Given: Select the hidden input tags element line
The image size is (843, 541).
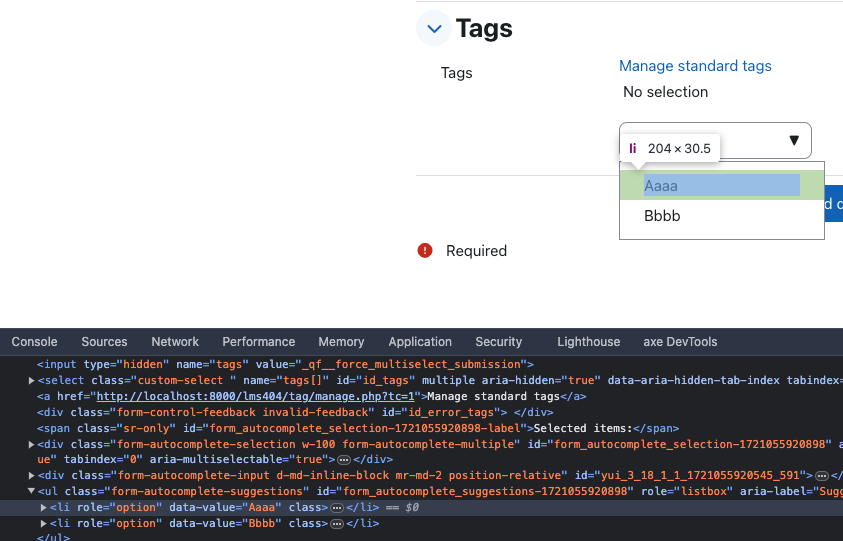Looking at the screenshot, I should [x=285, y=365].
